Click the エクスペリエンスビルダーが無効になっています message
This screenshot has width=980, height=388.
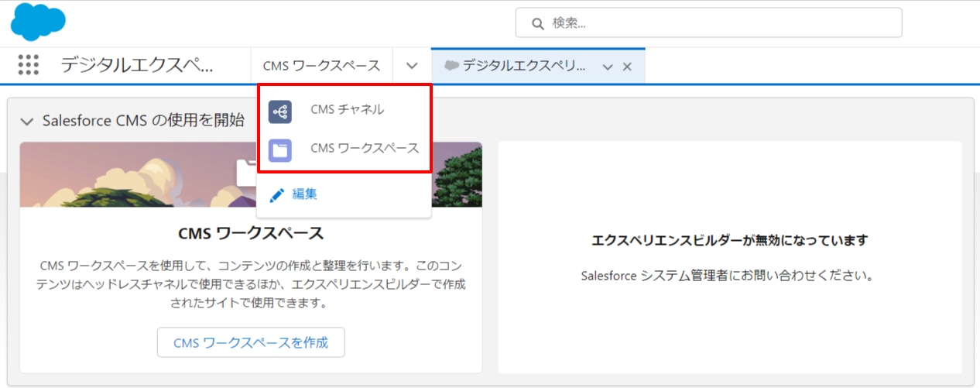[x=730, y=240]
